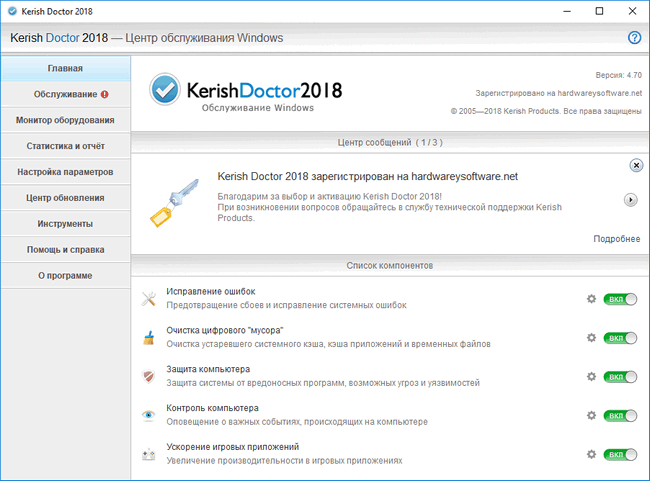650x481 pixels.
Task: Click the Контроль компьютера component title
Action: 212,408
